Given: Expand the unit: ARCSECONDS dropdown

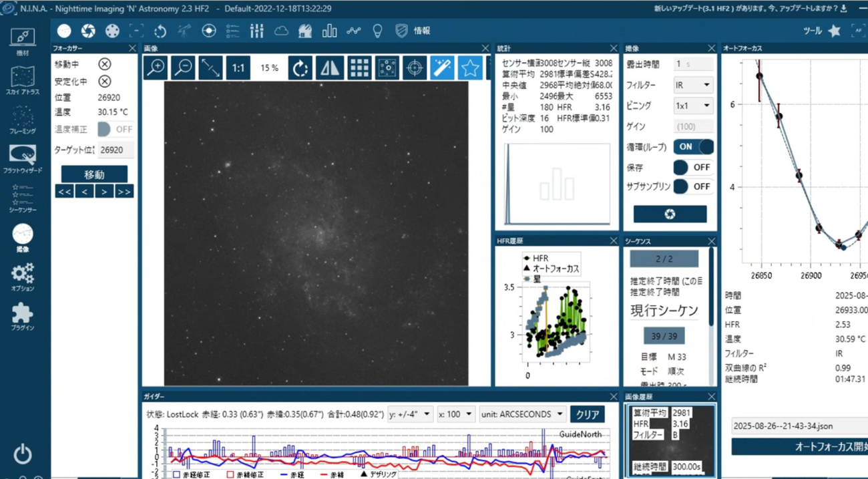Looking at the screenshot, I should (x=522, y=414).
